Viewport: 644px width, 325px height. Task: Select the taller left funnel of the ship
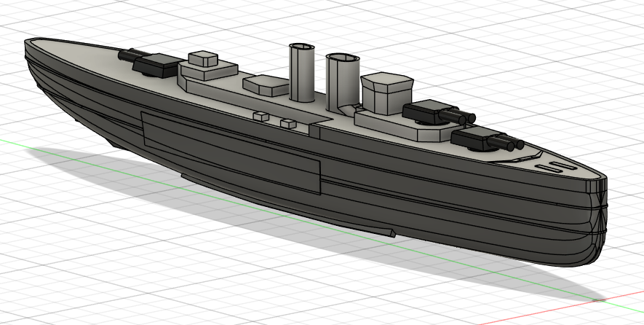(302, 72)
